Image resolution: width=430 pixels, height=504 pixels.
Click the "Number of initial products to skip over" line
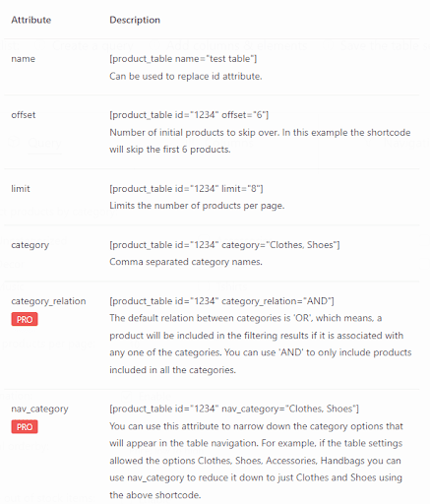tap(260, 133)
